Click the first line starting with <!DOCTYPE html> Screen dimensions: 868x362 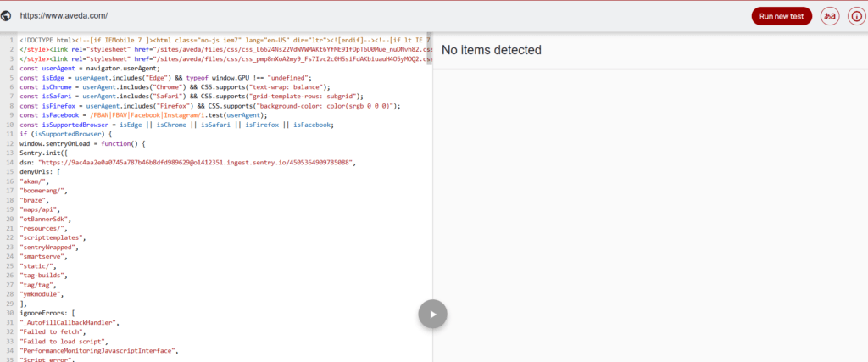pyautogui.click(x=225, y=40)
